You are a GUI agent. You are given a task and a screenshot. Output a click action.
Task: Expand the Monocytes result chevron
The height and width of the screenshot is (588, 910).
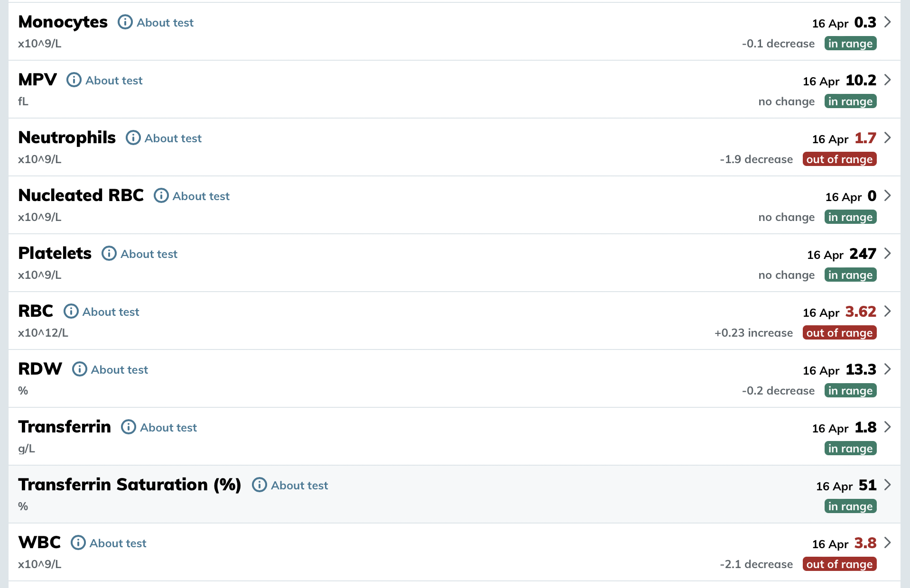(887, 22)
